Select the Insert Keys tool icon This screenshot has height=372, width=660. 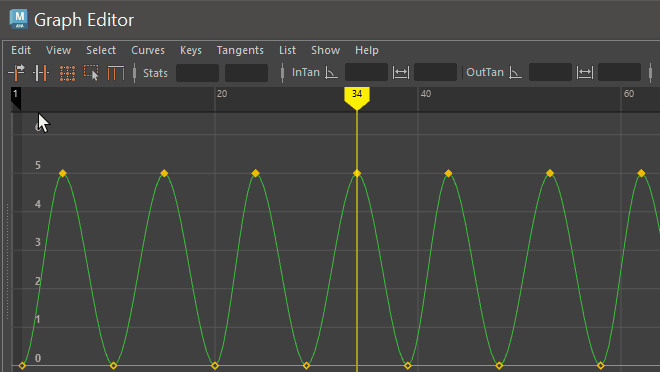(x=41, y=73)
